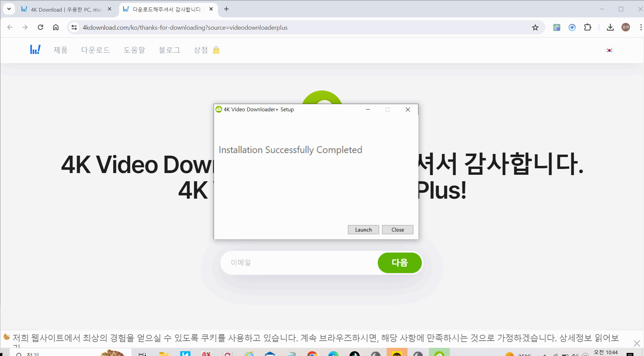
Task: Click the yellow KakaoTalk taskbar icon
Action: (397, 353)
